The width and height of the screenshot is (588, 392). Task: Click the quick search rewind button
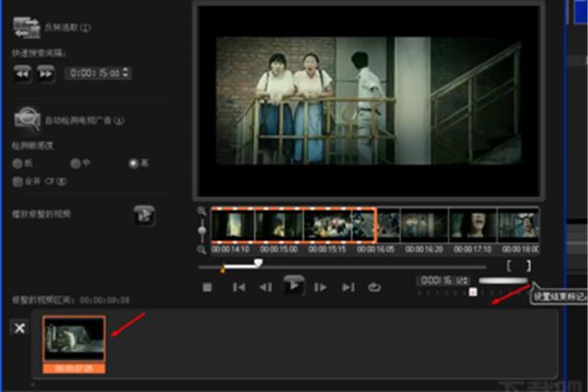point(22,73)
